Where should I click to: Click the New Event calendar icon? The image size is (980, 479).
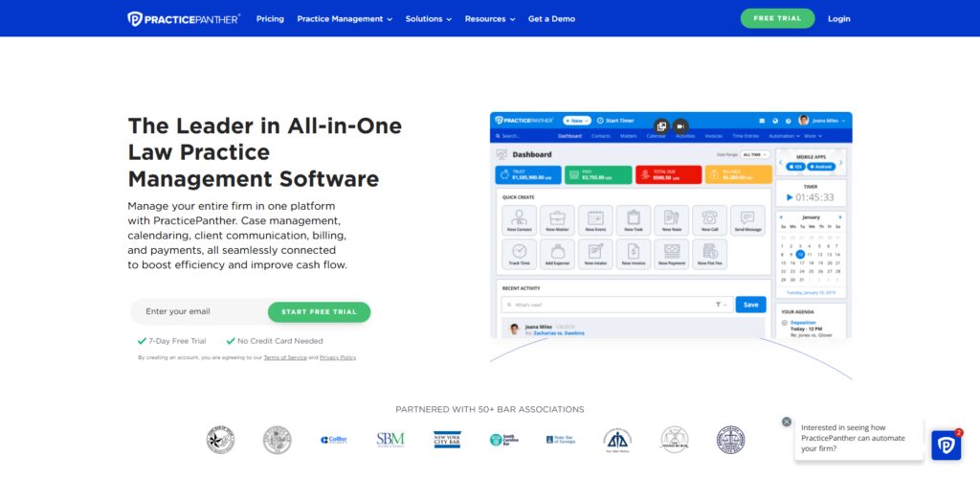coord(595,220)
